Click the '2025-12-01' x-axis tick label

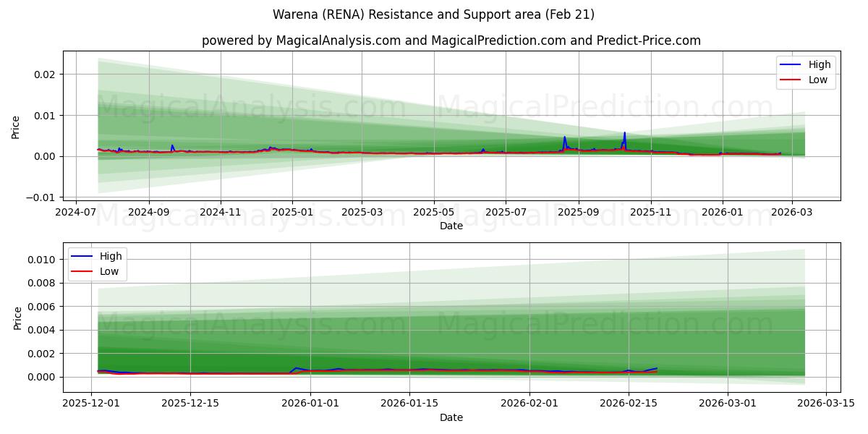point(91,404)
